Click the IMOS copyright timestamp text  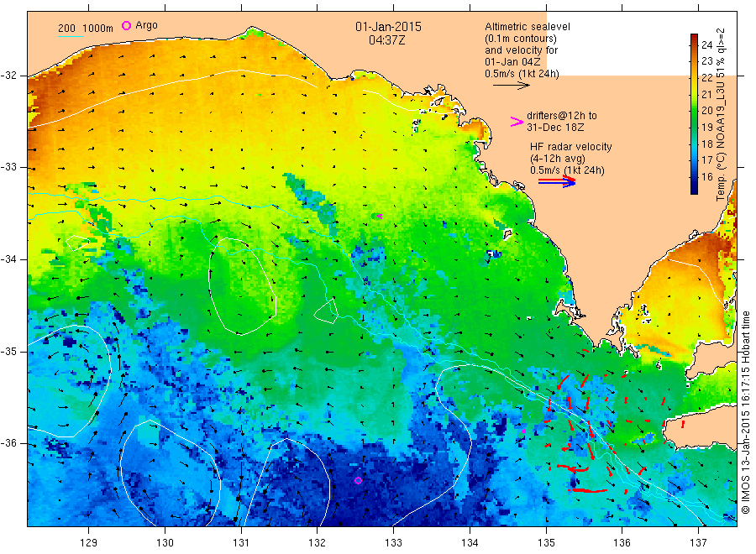click(x=746, y=412)
